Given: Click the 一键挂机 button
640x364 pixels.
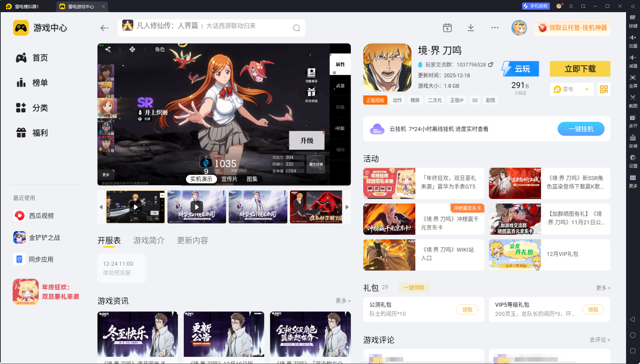Looking at the screenshot, I should click(x=581, y=129).
